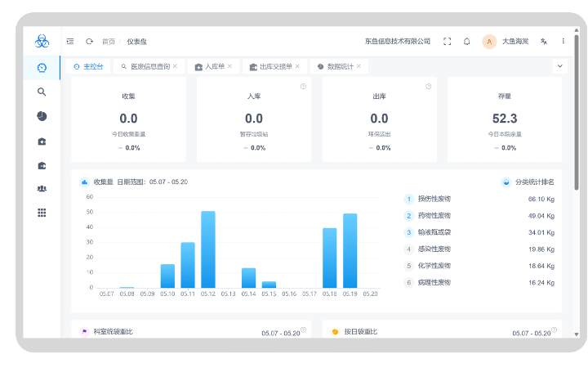Image resolution: width=588 pixels, height=368 pixels.
Task: Click the 05.12 bar in the chart
Action: [x=208, y=249]
